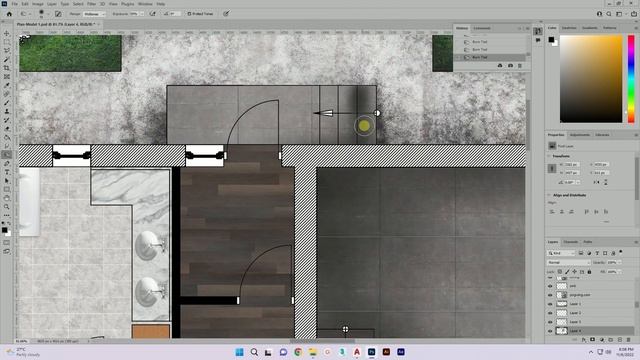Toggle visibility of the pngwing.com layer
This screenshot has width=640, height=360.
(550, 295)
